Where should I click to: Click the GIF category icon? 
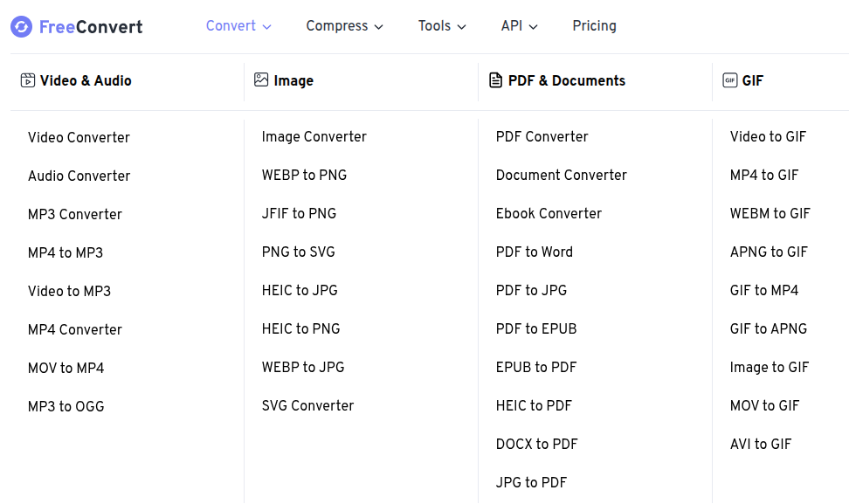[730, 80]
